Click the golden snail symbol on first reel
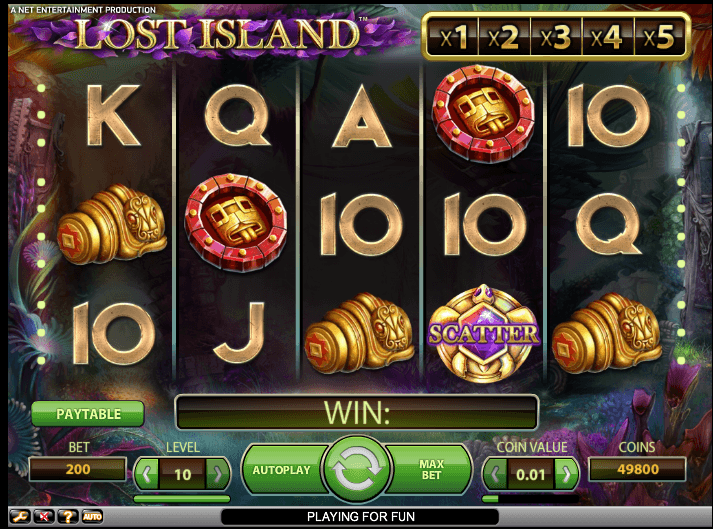 point(112,224)
